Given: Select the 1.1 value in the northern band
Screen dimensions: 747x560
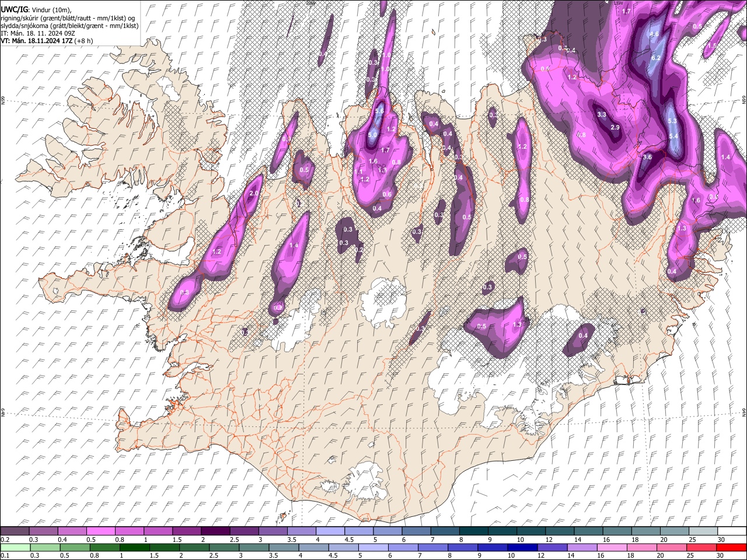Looking at the screenshot, I should pyautogui.click(x=359, y=171).
